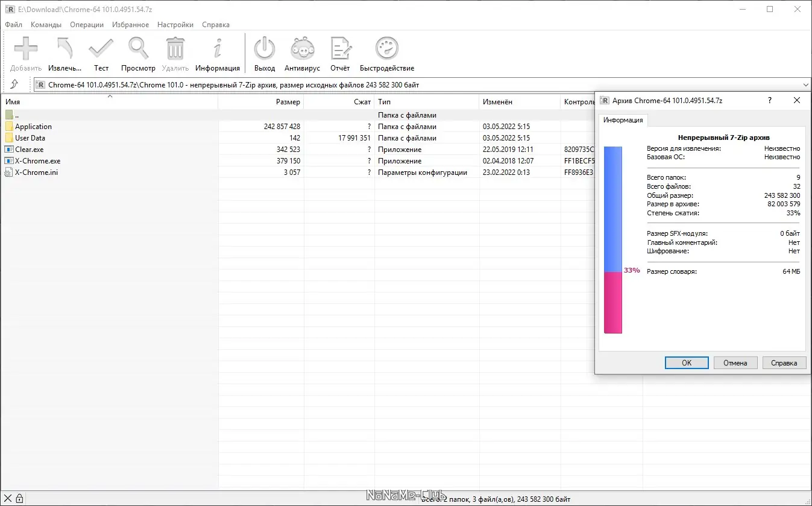Image resolution: width=812 pixels, height=506 pixels.
Task: Close the archive information dialog
Action: coord(797,101)
